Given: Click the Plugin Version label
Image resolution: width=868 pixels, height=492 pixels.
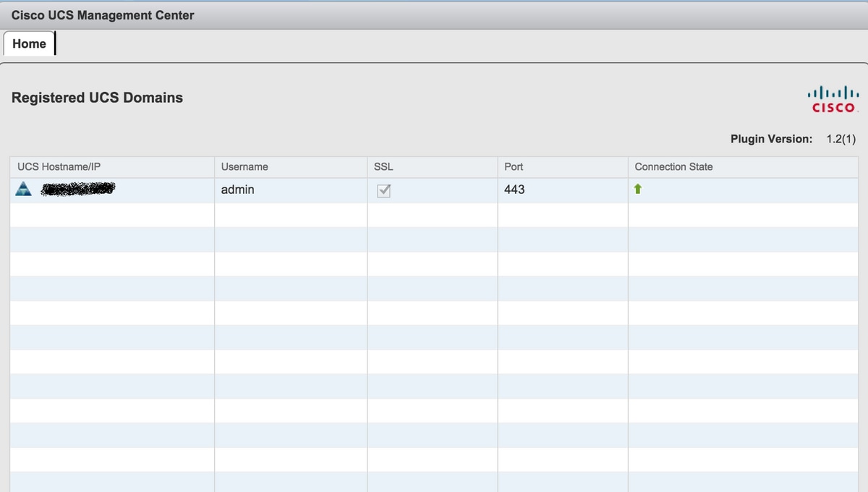Looking at the screenshot, I should click(x=771, y=139).
